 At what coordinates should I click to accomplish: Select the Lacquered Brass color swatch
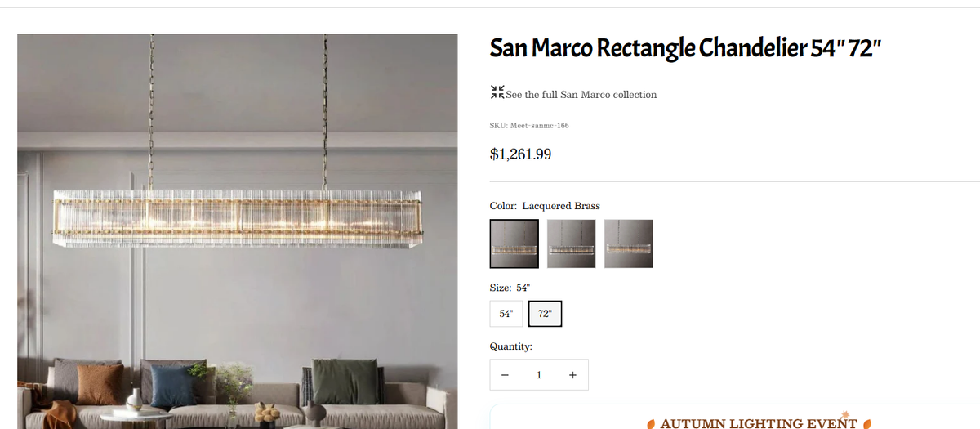514,244
